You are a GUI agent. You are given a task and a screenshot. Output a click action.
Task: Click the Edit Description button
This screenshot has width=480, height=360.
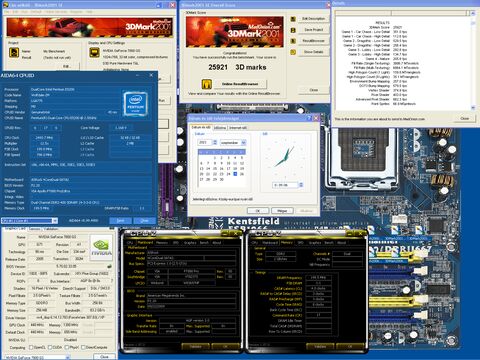coord(313,19)
